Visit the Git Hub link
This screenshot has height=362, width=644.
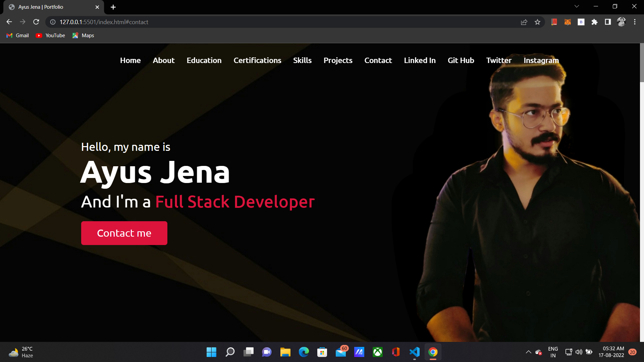tap(461, 60)
